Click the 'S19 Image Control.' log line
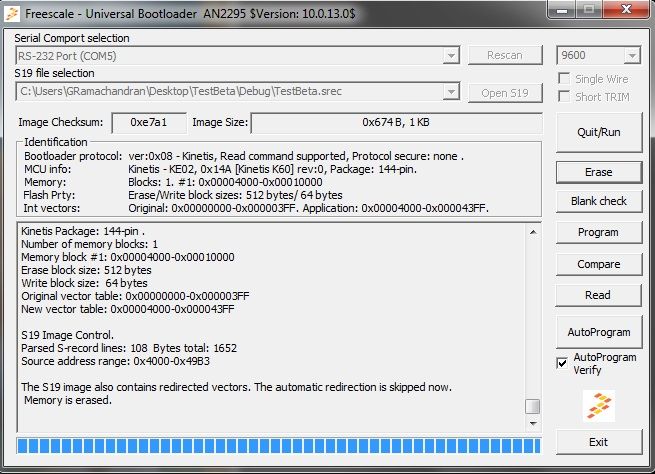This screenshot has width=655, height=474. pyautogui.click(x=67, y=335)
